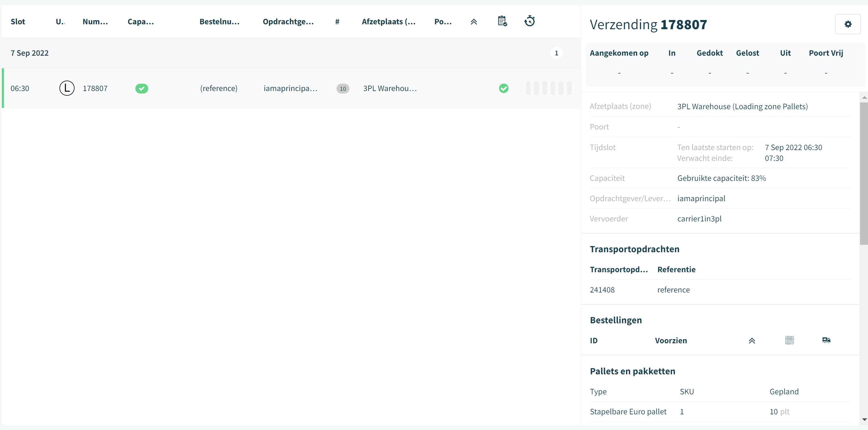The height and width of the screenshot is (430, 868).
Task: Click the grey status progress bars
Action: coord(548,88)
